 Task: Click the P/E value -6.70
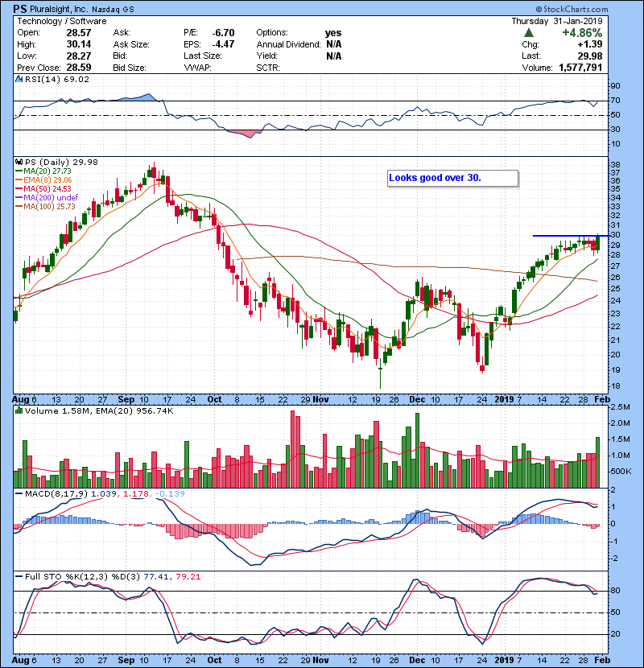(x=223, y=33)
